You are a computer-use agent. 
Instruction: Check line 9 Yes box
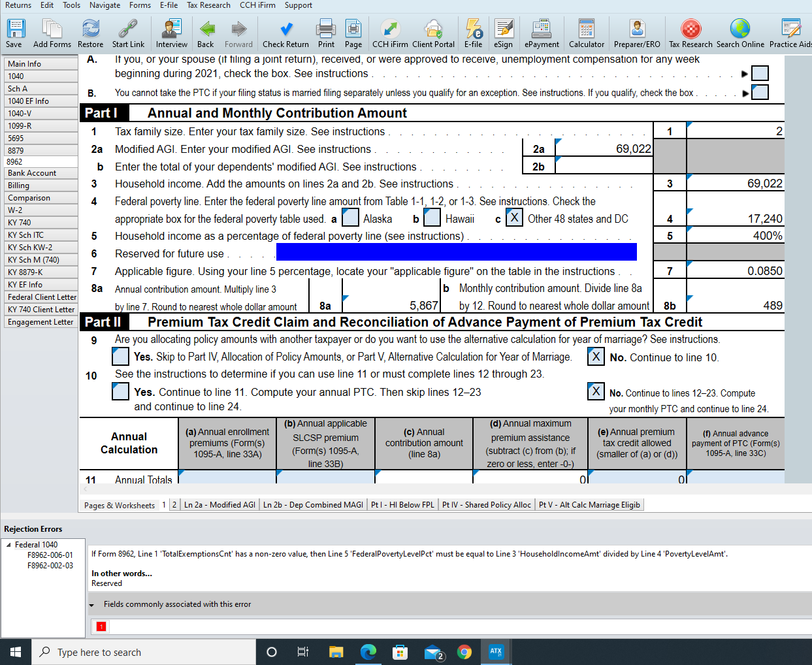click(120, 357)
